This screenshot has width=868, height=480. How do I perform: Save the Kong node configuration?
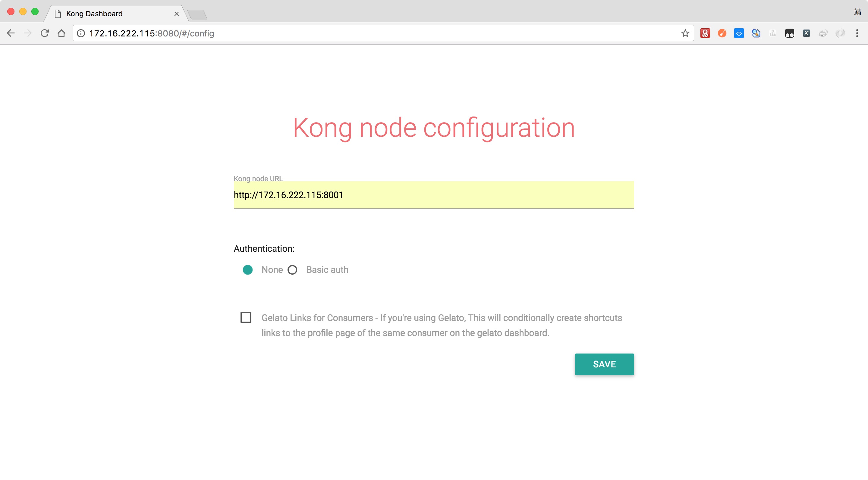[604, 364]
